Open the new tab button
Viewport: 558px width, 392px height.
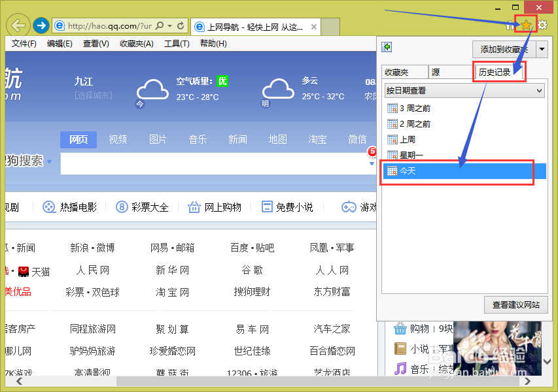click(330, 27)
